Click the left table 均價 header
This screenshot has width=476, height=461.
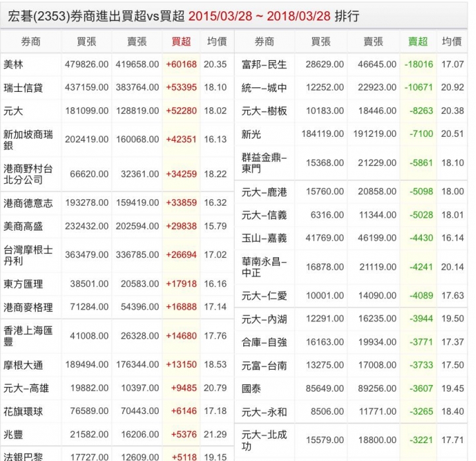tap(217, 41)
